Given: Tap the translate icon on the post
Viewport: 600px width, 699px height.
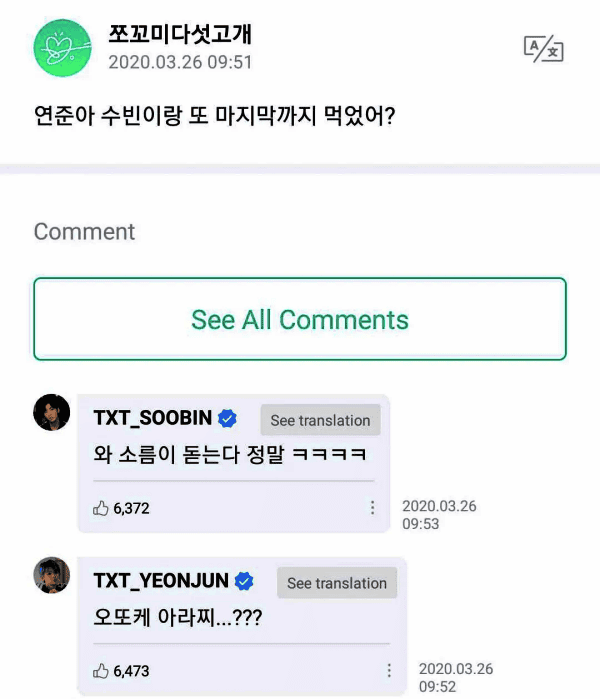Looking at the screenshot, I should point(544,48).
